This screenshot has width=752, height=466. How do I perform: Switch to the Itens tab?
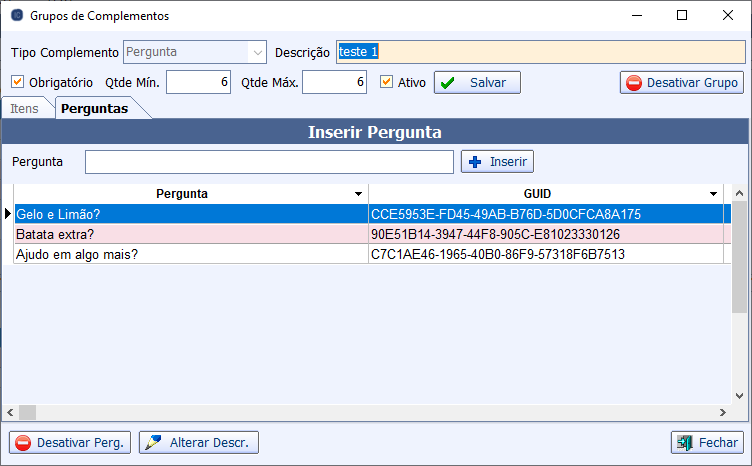[25, 109]
